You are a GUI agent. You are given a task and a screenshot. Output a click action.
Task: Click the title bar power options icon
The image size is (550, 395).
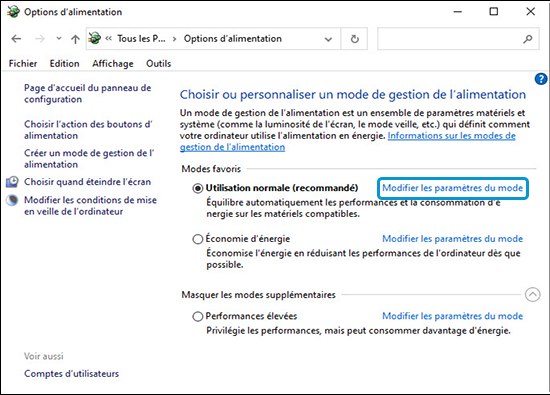click(x=13, y=12)
